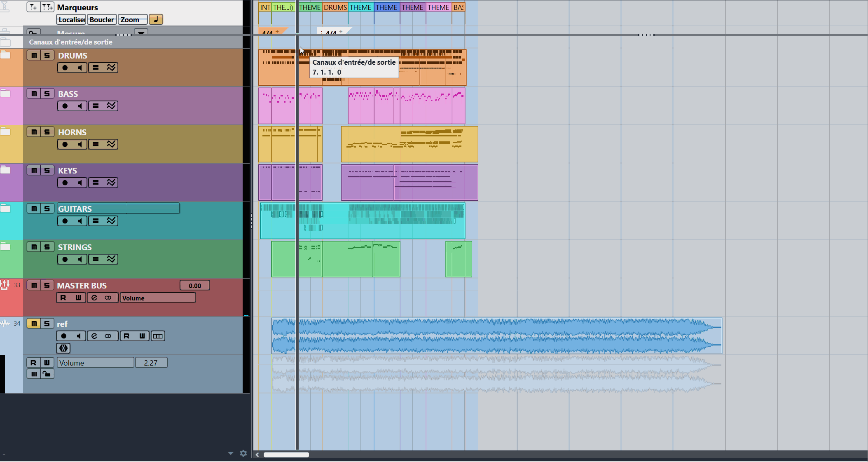Toggle the musical timebase note button
This screenshot has height=462, width=868.
click(x=156, y=19)
